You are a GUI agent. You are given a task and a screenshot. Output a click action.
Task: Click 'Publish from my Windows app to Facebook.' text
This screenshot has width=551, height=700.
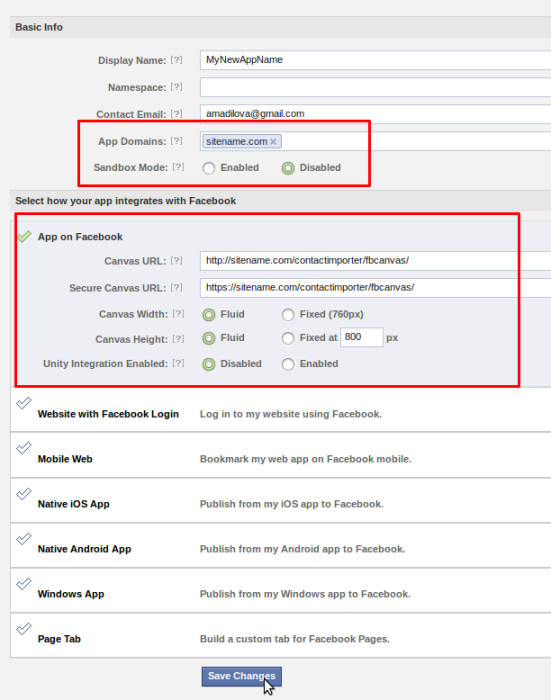(x=305, y=594)
